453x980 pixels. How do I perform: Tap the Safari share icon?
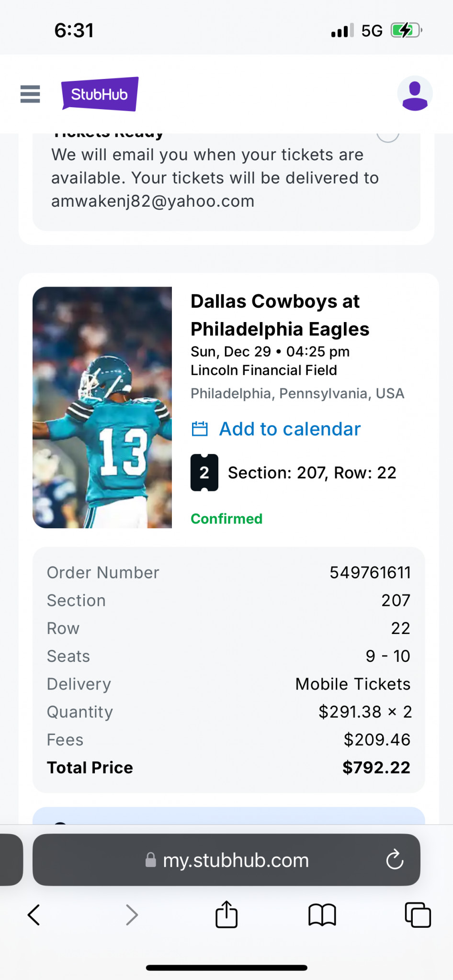click(226, 915)
